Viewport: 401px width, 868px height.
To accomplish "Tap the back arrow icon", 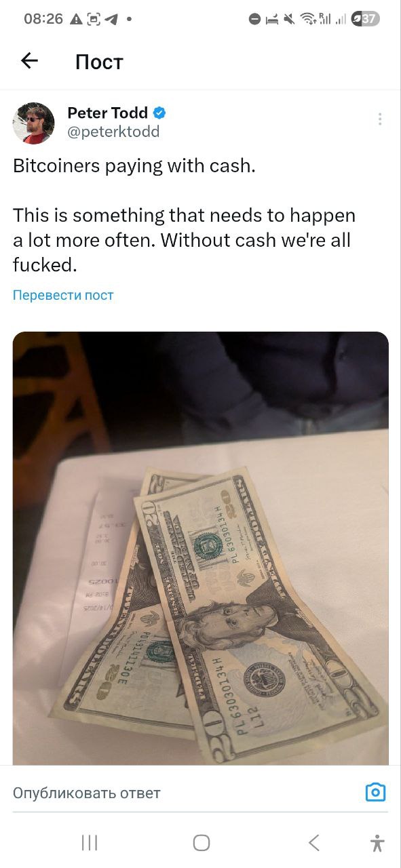I will click(29, 61).
